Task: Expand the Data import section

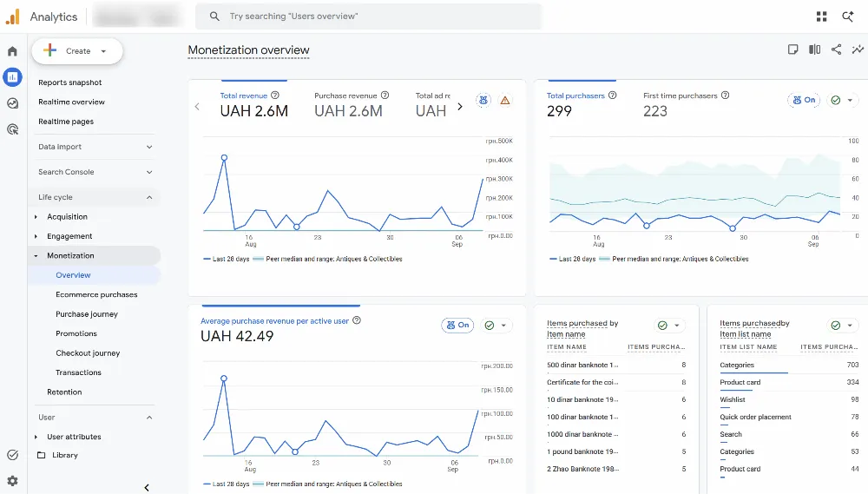Action: (x=95, y=147)
